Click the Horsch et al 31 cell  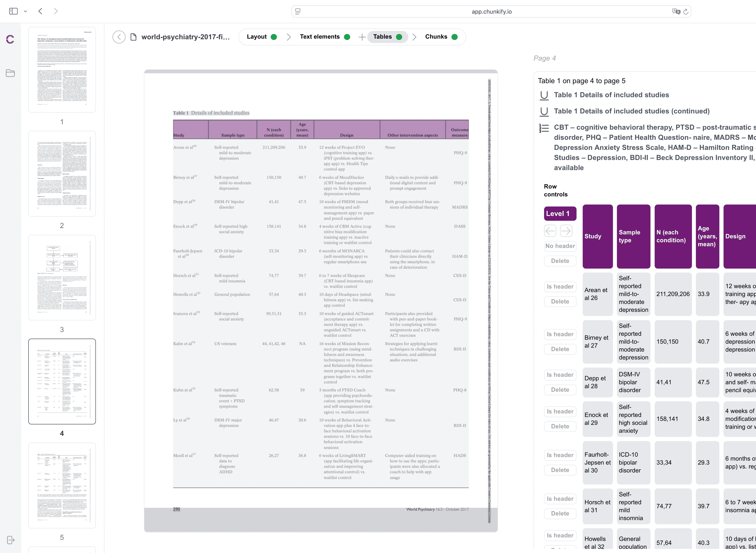tap(597, 506)
